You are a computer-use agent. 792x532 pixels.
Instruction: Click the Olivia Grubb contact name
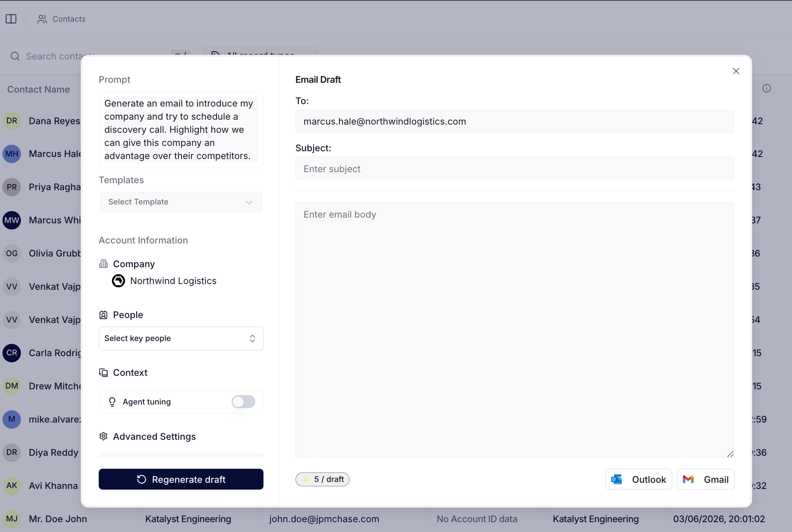coord(55,253)
